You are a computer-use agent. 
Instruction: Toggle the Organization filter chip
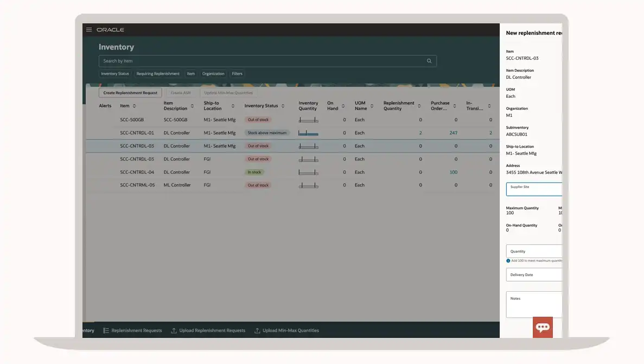(x=213, y=74)
